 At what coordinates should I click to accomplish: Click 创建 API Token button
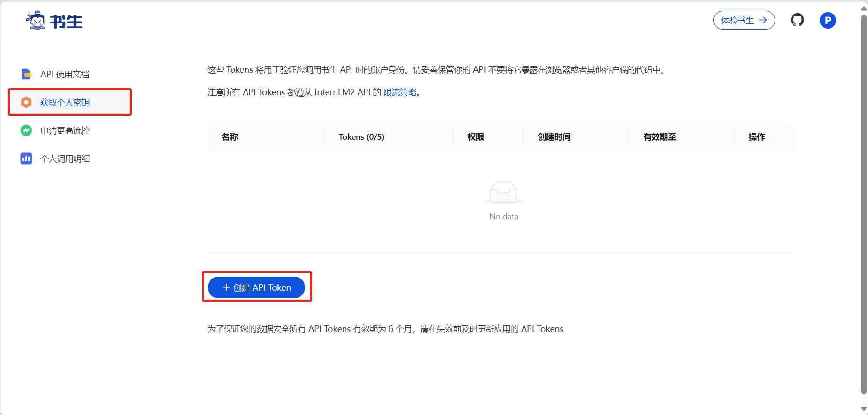click(256, 287)
